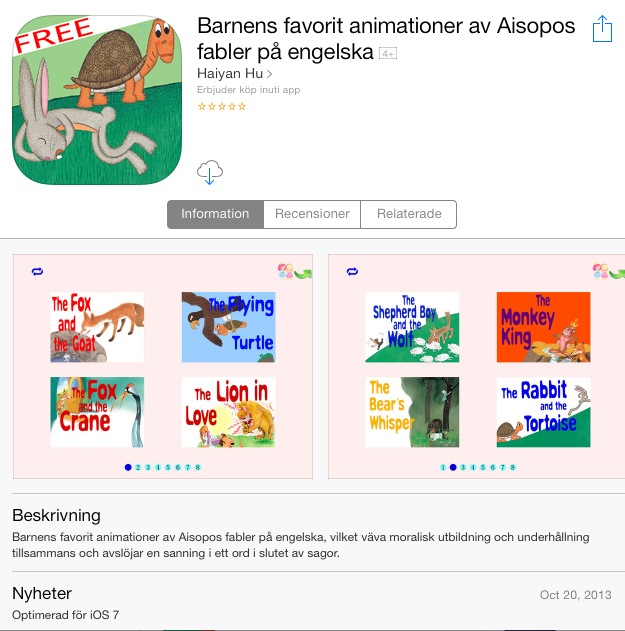
Task: Tap the blue loop icon in first screenshot
Action: (38, 271)
